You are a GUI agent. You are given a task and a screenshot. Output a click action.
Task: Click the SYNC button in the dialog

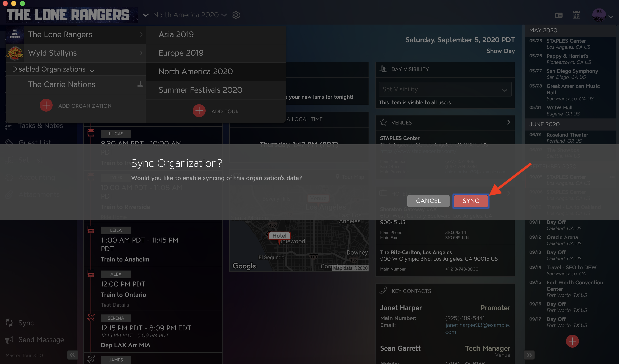[471, 201]
